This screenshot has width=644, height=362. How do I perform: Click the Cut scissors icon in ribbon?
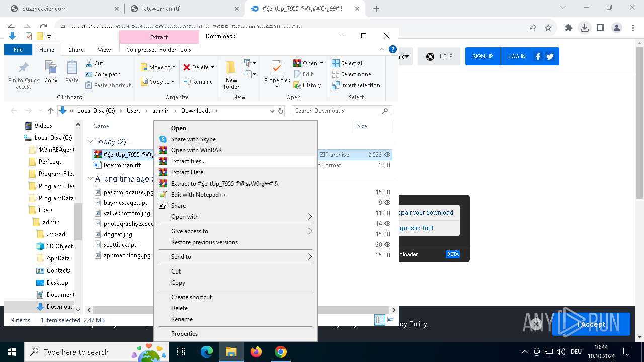click(89, 63)
